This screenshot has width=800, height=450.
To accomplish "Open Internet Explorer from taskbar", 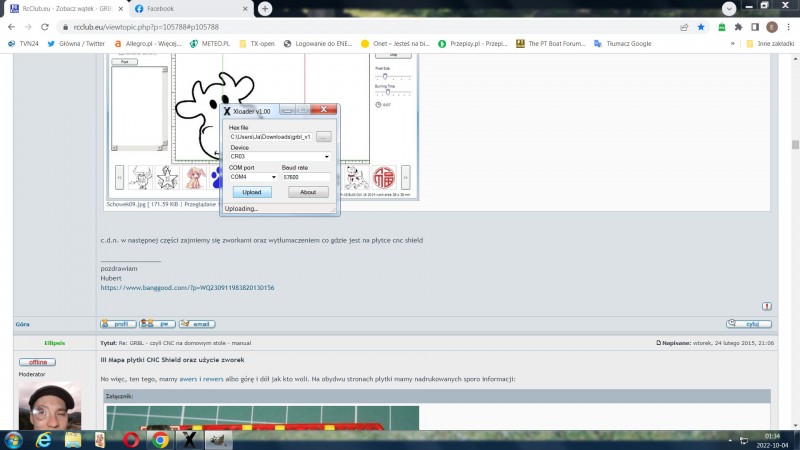I will (43, 440).
